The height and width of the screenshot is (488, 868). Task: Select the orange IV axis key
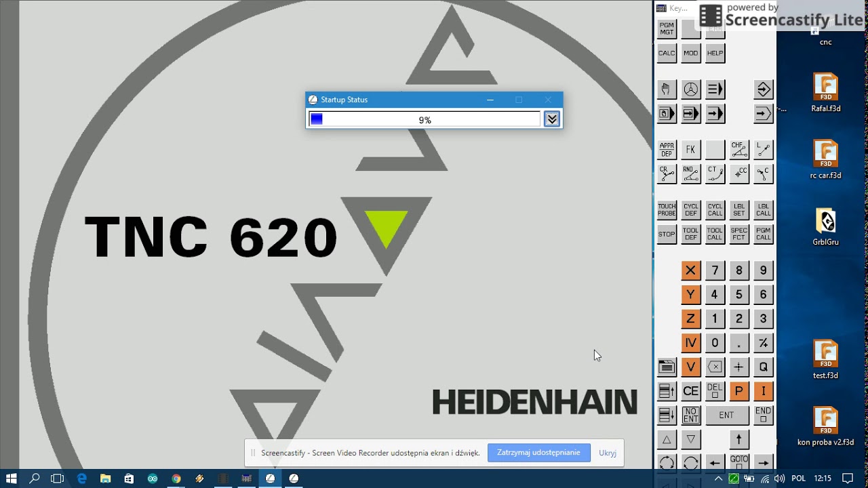tap(690, 343)
